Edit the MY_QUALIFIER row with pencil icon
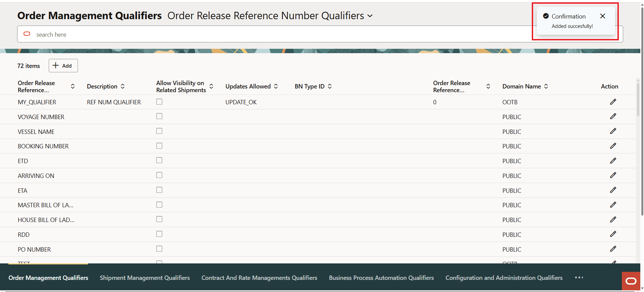The image size is (644, 292). 613,102
